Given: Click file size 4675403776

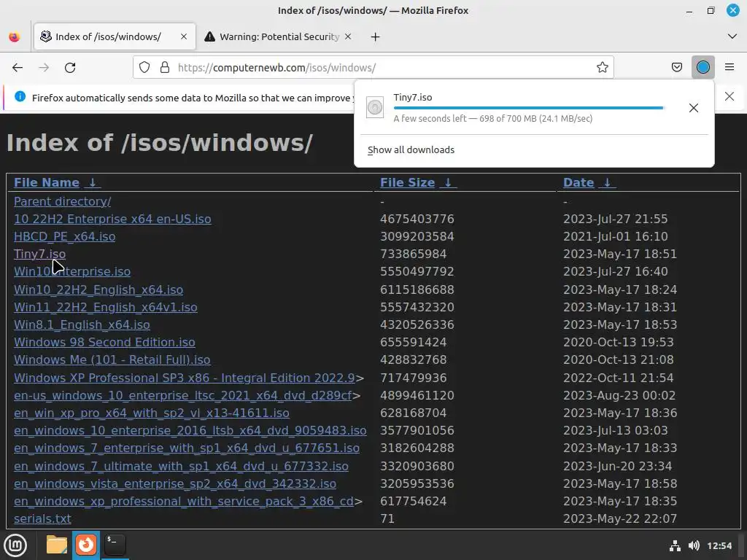Looking at the screenshot, I should [417, 219].
